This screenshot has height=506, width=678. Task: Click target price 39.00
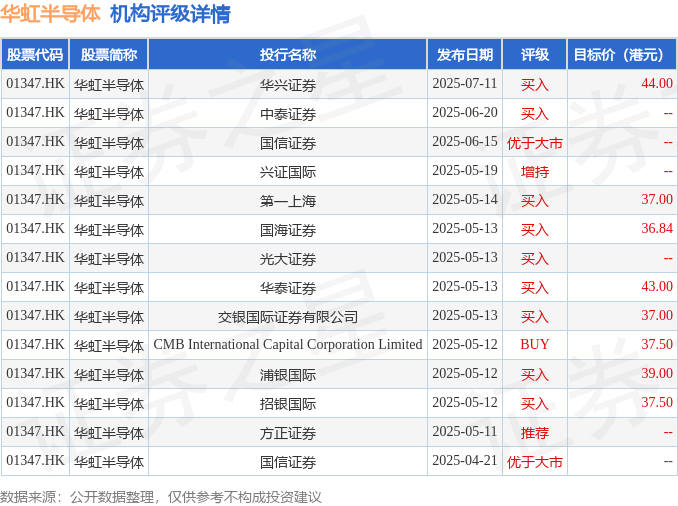[657, 373]
